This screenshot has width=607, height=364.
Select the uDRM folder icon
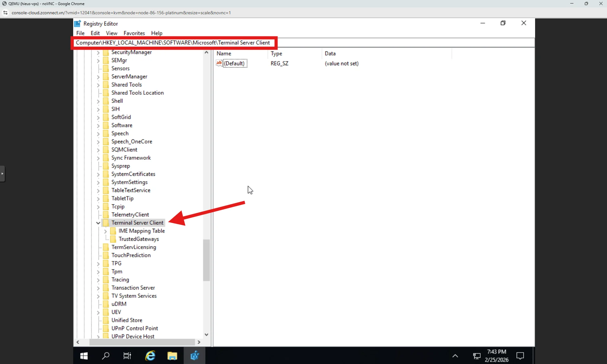(x=106, y=304)
